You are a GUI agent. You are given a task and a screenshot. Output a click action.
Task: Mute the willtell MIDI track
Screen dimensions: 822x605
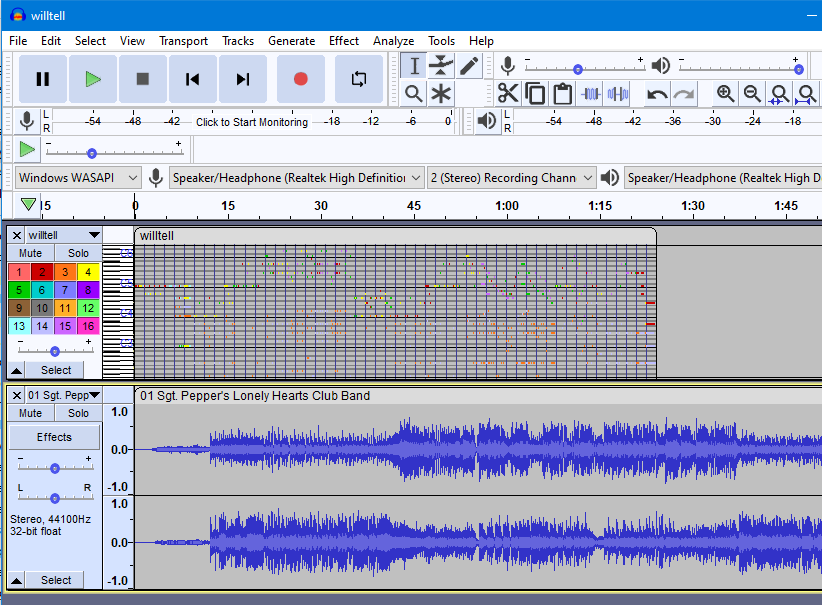click(30, 253)
